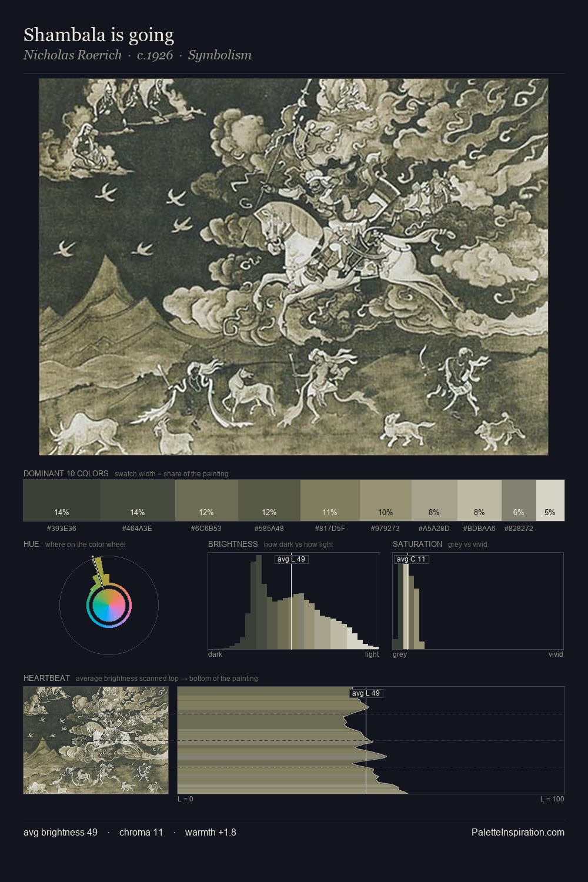Click the L = 0 axis label

pyautogui.click(x=185, y=799)
